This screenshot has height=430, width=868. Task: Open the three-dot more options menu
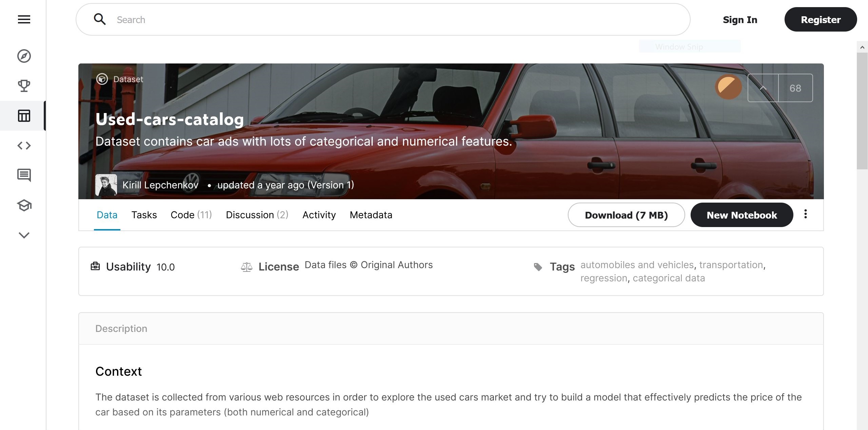coord(806,214)
